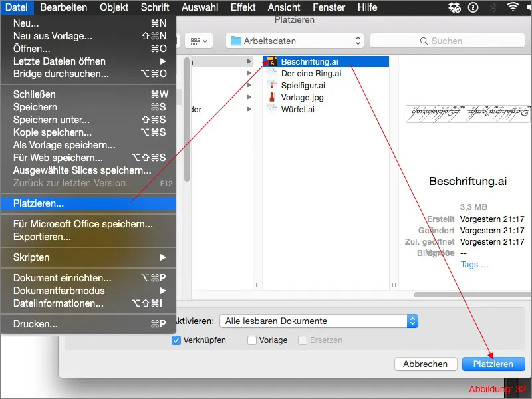Open the Fenster menu
532x399 pixels.
pos(329,7)
